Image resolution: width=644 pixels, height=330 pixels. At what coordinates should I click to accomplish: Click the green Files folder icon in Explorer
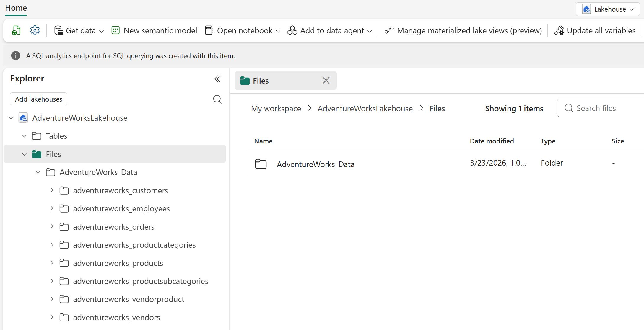pos(37,154)
